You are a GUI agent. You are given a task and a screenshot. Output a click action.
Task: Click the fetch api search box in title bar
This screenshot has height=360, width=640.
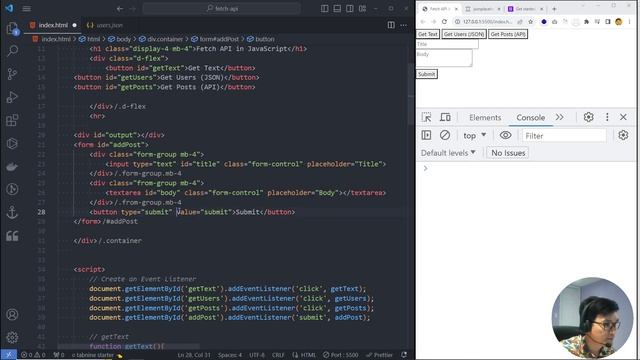click(x=222, y=8)
